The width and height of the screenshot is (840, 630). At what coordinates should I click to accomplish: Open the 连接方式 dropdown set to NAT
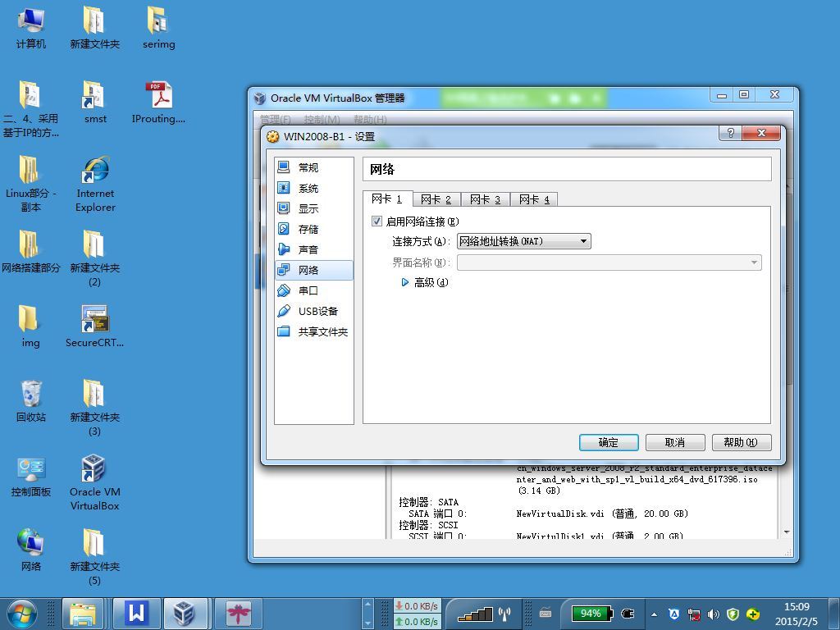click(x=523, y=241)
